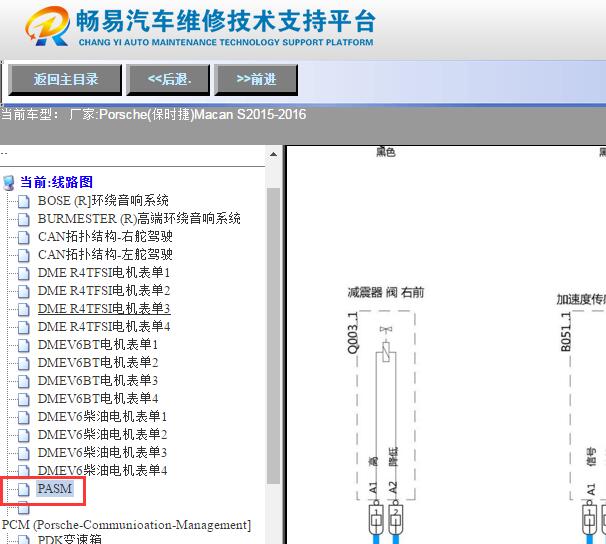Click the scroll-up arrow of tree panel
Viewport: 606px width, 544px height.
tap(273, 154)
